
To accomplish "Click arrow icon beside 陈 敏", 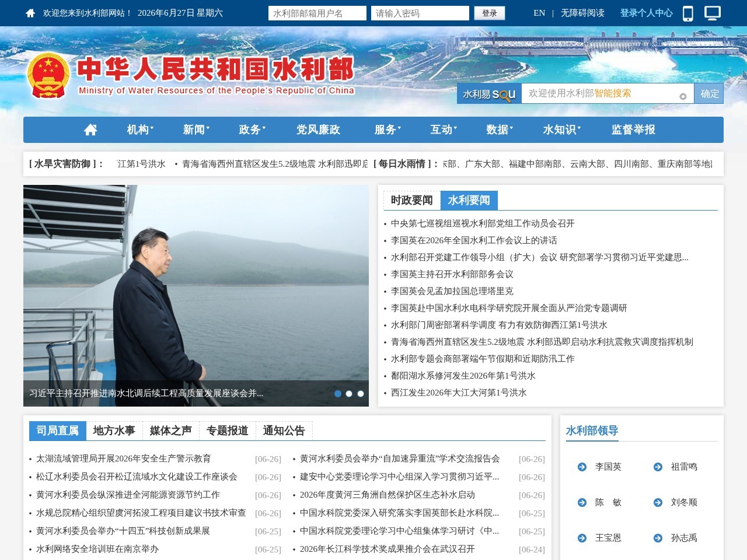I will [x=582, y=502].
